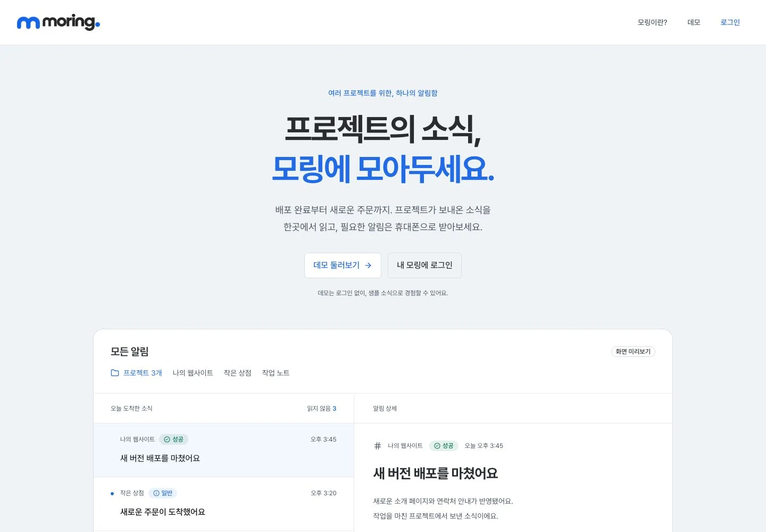Click the 읽지 않음 3 counter
This screenshot has height=532, width=766.
[321, 409]
